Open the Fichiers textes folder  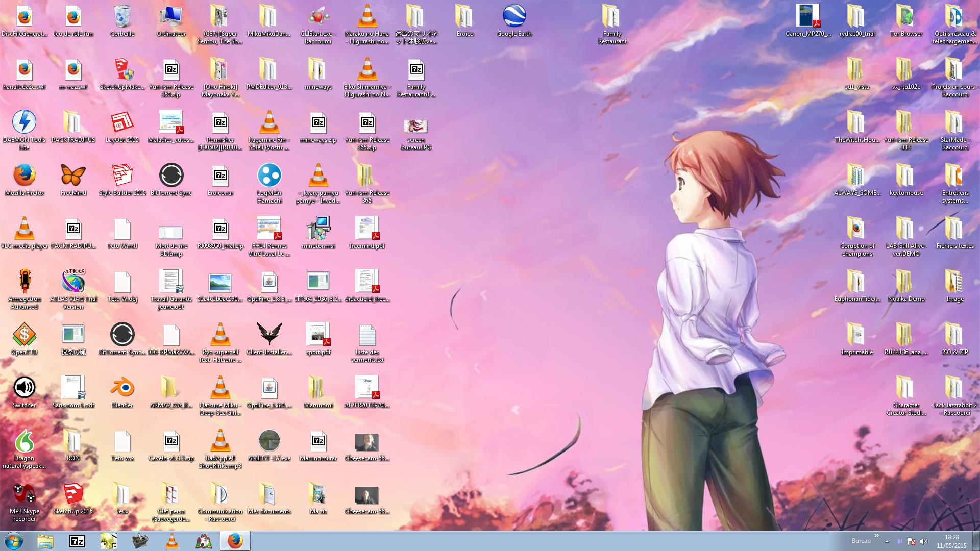955,233
